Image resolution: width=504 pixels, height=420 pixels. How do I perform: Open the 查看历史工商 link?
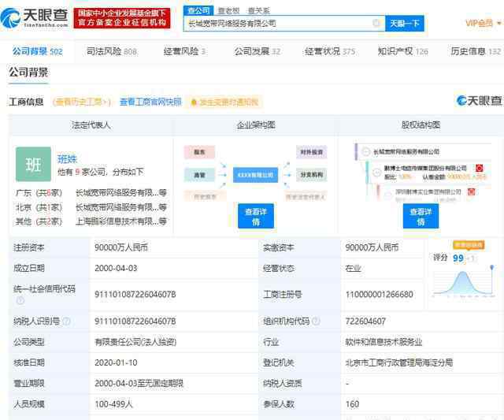coord(82,102)
